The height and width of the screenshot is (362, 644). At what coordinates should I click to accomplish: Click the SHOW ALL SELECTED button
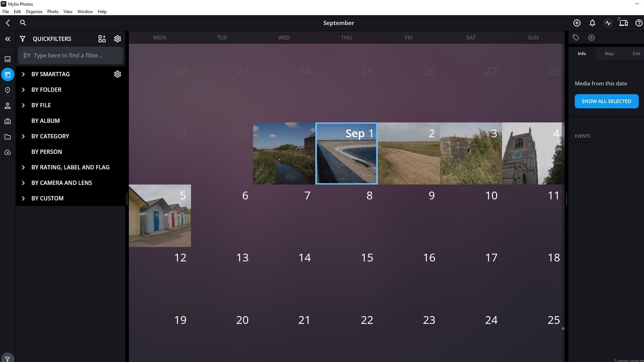click(x=606, y=101)
